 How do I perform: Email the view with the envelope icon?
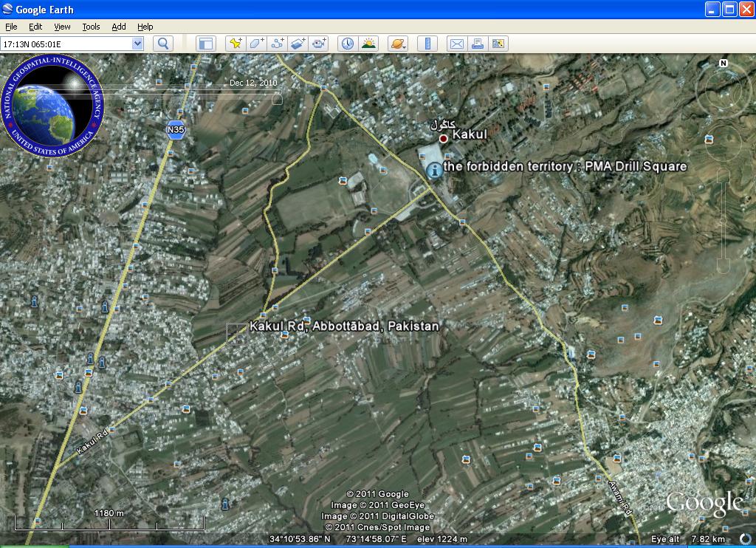click(456, 44)
